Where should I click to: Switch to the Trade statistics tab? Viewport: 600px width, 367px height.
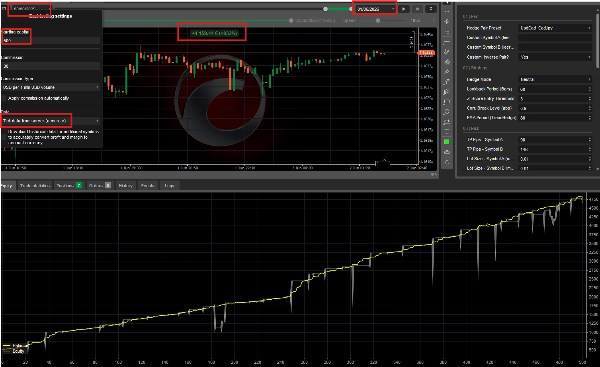35,185
